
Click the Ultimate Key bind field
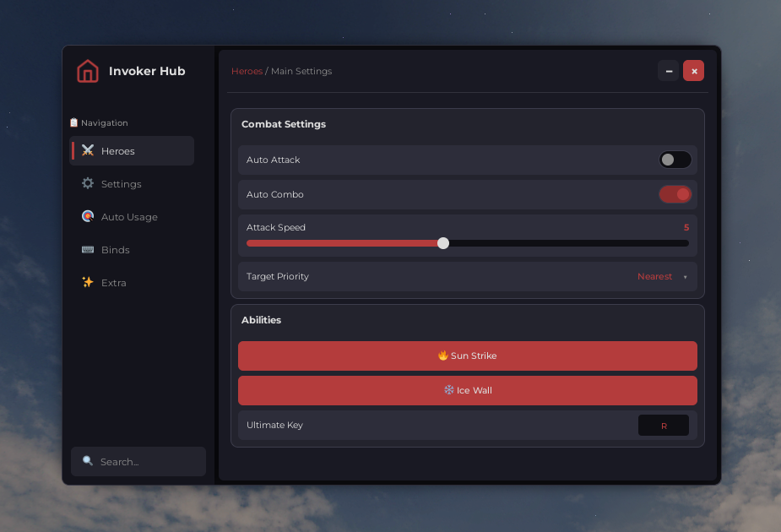coord(663,426)
